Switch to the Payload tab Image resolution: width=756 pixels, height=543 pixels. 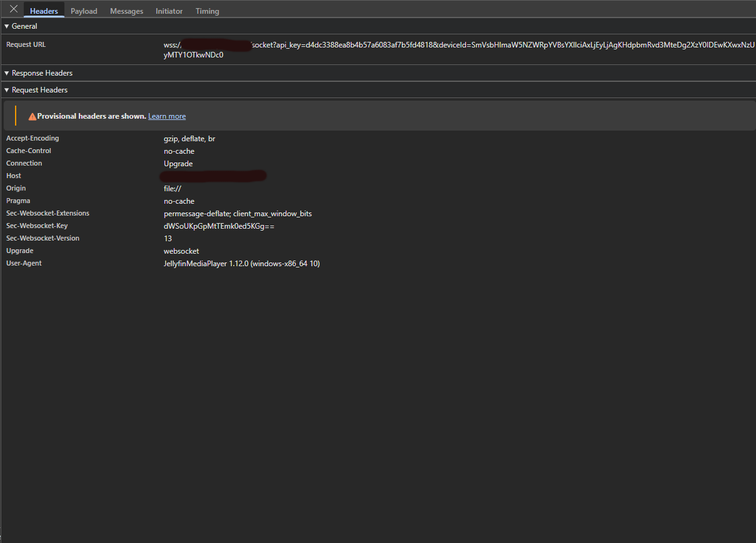(84, 11)
